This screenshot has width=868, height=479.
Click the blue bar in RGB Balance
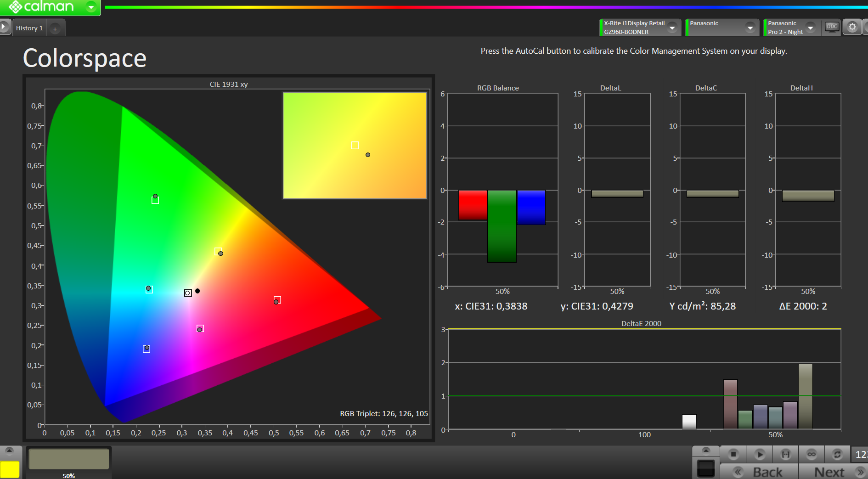[x=531, y=207]
